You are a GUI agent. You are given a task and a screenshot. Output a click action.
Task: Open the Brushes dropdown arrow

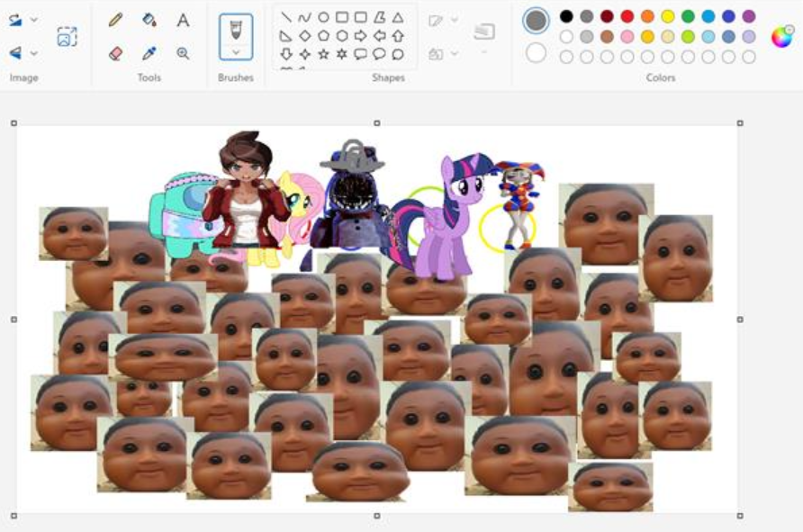[236, 51]
